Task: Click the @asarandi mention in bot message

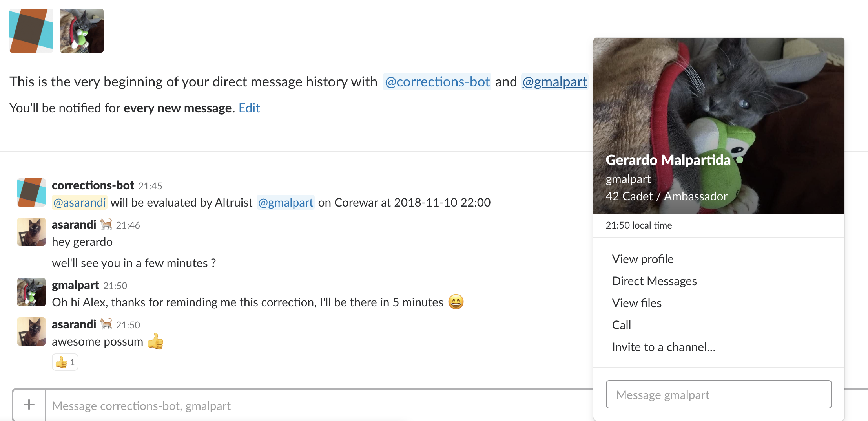Action: pyautogui.click(x=80, y=202)
